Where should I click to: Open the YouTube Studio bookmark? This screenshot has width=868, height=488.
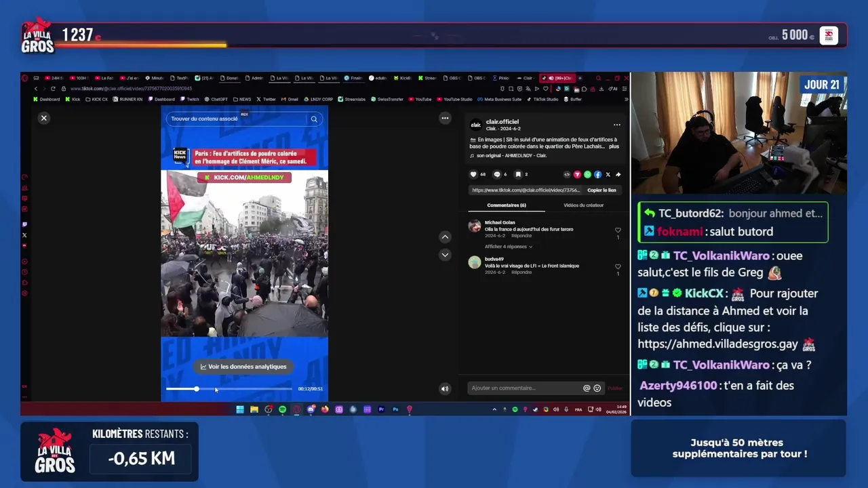tap(454, 99)
